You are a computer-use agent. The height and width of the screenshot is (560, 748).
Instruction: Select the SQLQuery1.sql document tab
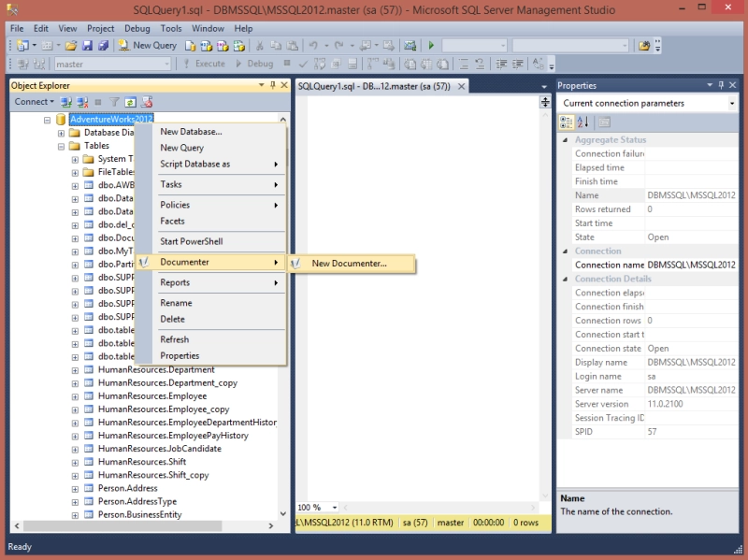[x=374, y=86]
